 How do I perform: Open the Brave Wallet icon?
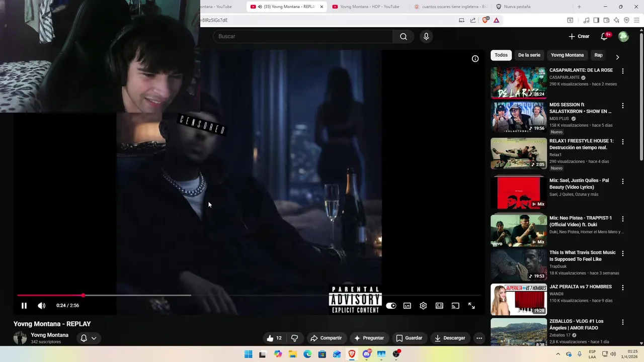[606, 20]
